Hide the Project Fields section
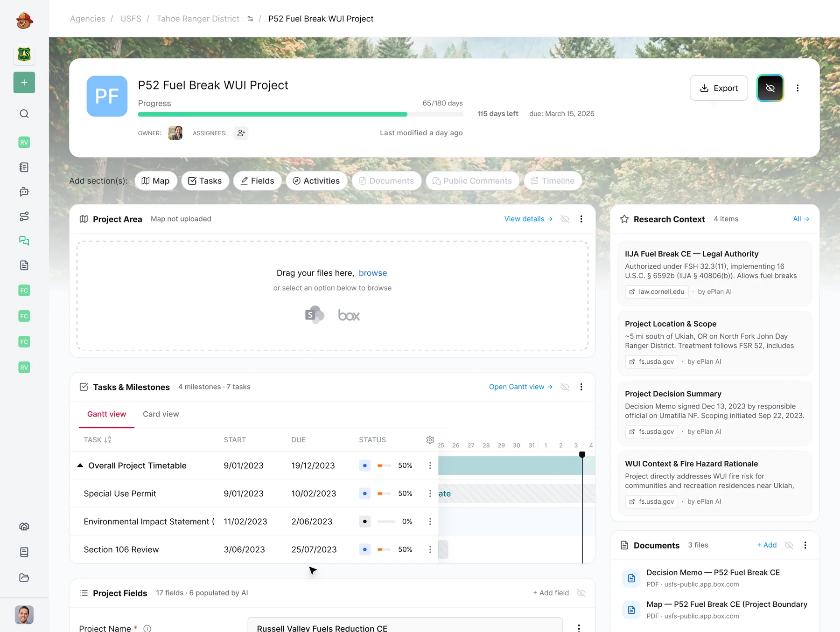The height and width of the screenshot is (632, 840). click(x=581, y=593)
